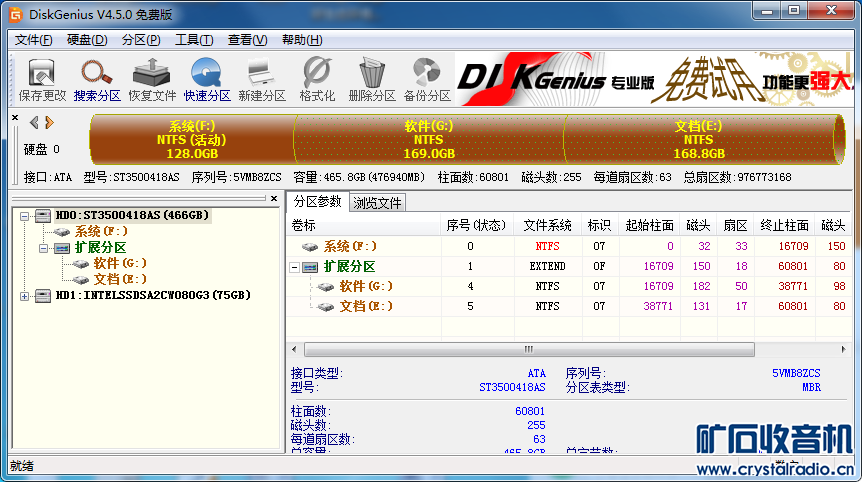Click the 文件系统 column header

548,225
